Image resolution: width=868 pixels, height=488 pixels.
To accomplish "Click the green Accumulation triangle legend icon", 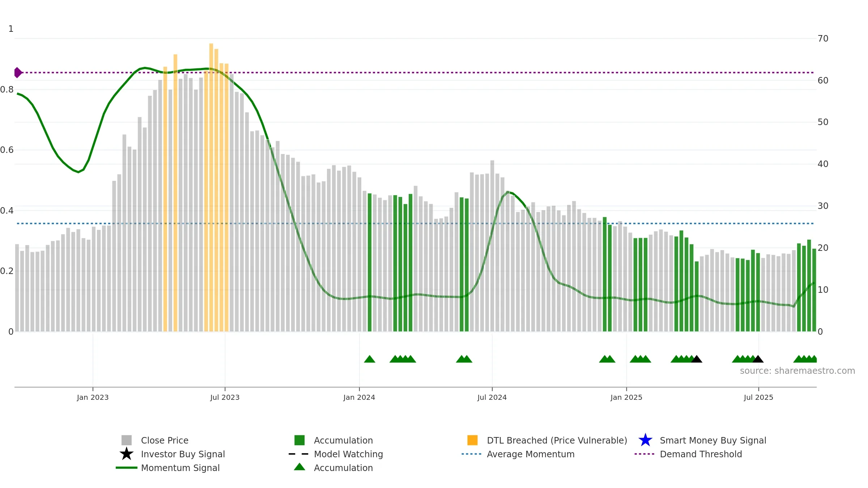I will click(x=299, y=467).
